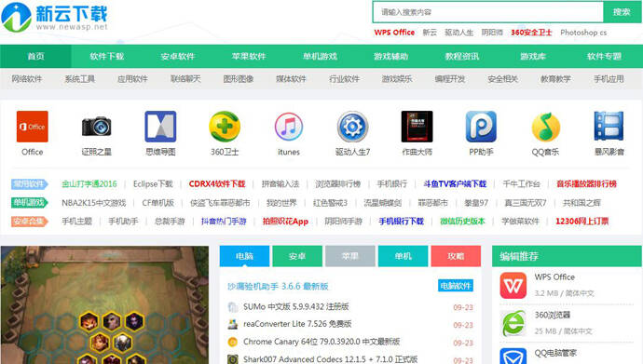Click the 安卓合集 orange tag label

[x=30, y=222]
